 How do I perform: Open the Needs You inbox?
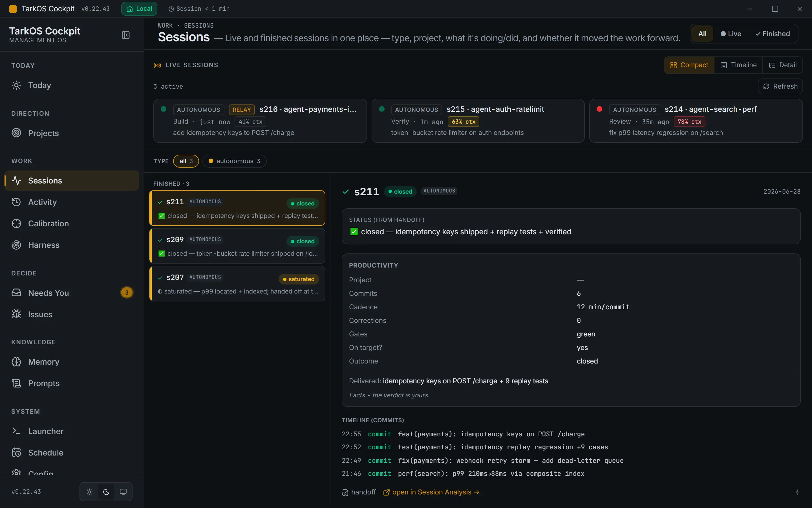[x=72, y=293]
